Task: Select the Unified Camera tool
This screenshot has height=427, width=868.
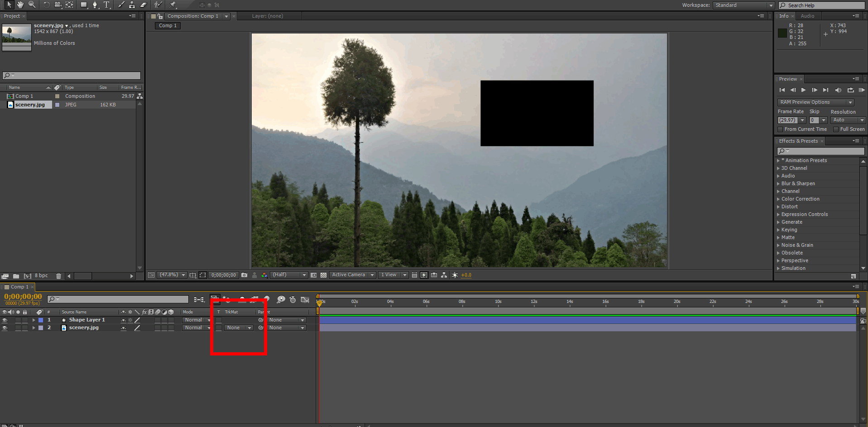Action: tap(58, 5)
